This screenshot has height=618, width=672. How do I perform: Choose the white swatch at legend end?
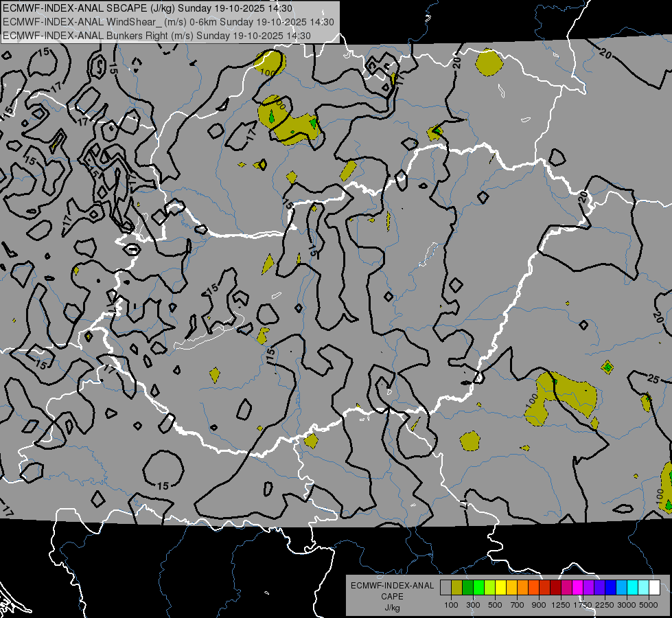tap(654, 588)
